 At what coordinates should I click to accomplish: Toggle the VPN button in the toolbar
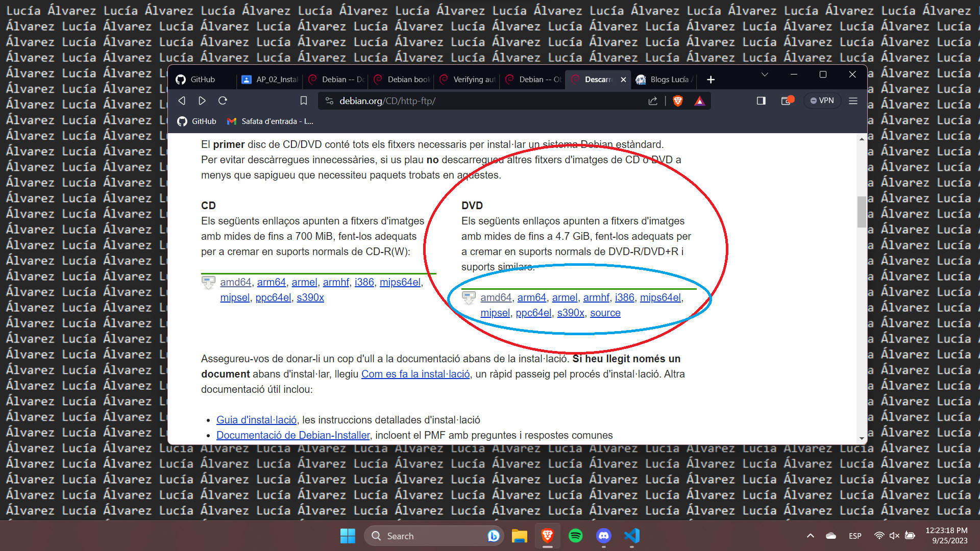(822, 101)
